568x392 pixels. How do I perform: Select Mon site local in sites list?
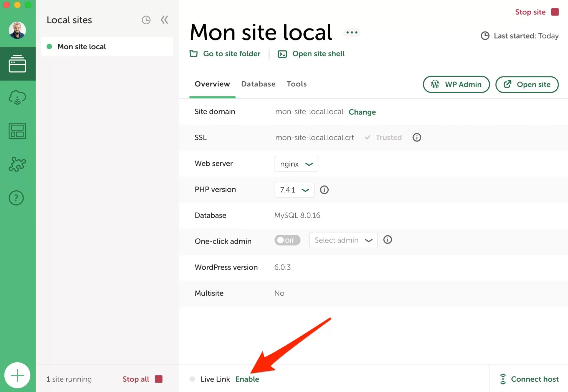point(107,47)
